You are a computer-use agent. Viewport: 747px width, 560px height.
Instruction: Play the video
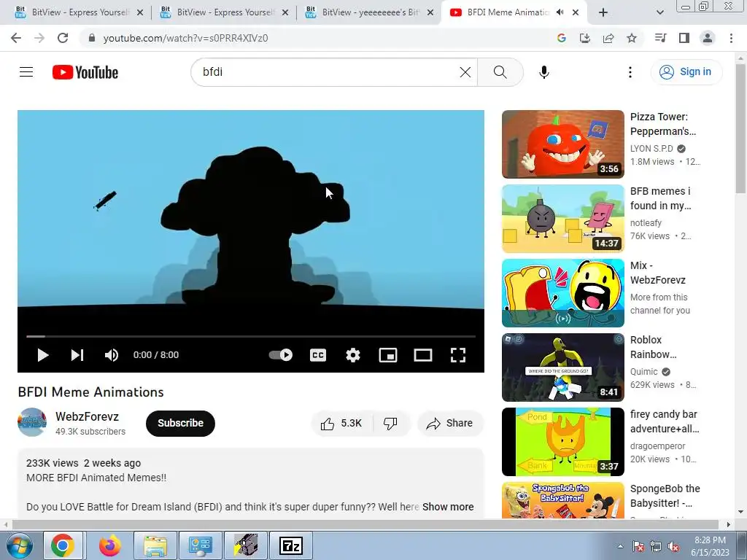43,355
